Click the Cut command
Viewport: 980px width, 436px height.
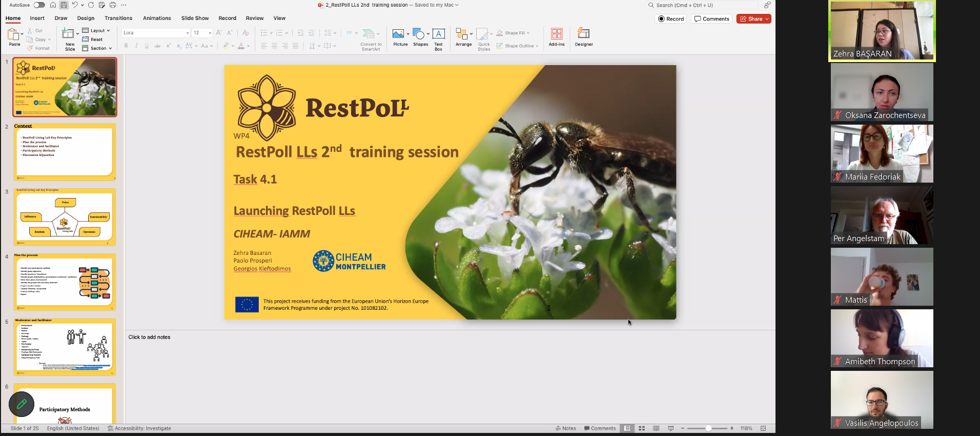[x=35, y=31]
